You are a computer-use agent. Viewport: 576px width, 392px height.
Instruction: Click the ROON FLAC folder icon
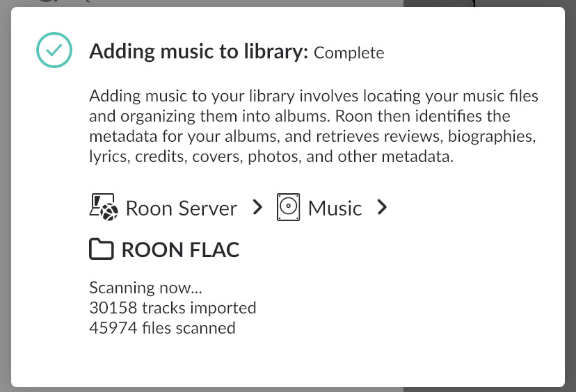[x=102, y=250]
